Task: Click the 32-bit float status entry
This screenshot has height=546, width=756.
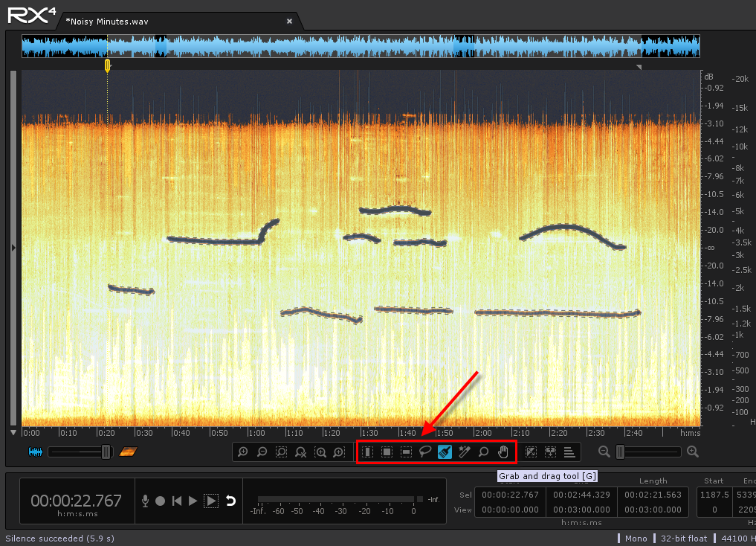Action: tap(684, 539)
